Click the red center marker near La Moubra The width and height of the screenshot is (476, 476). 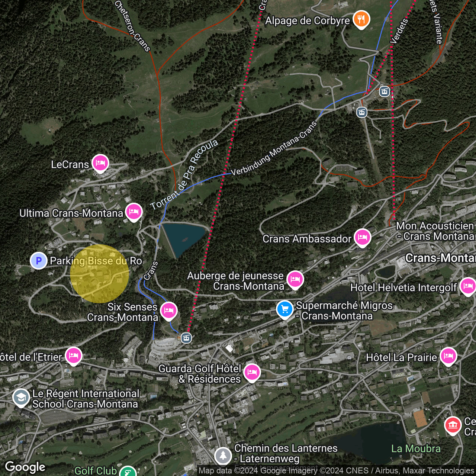click(x=453, y=425)
